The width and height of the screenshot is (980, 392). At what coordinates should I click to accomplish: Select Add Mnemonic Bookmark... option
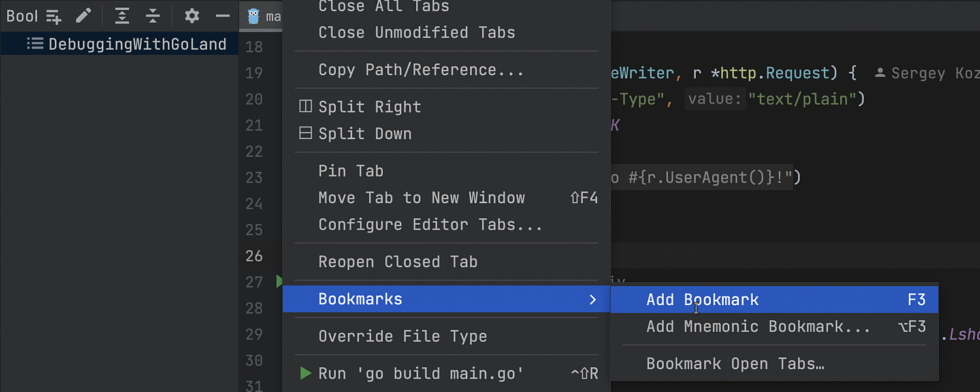coord(758,327)
